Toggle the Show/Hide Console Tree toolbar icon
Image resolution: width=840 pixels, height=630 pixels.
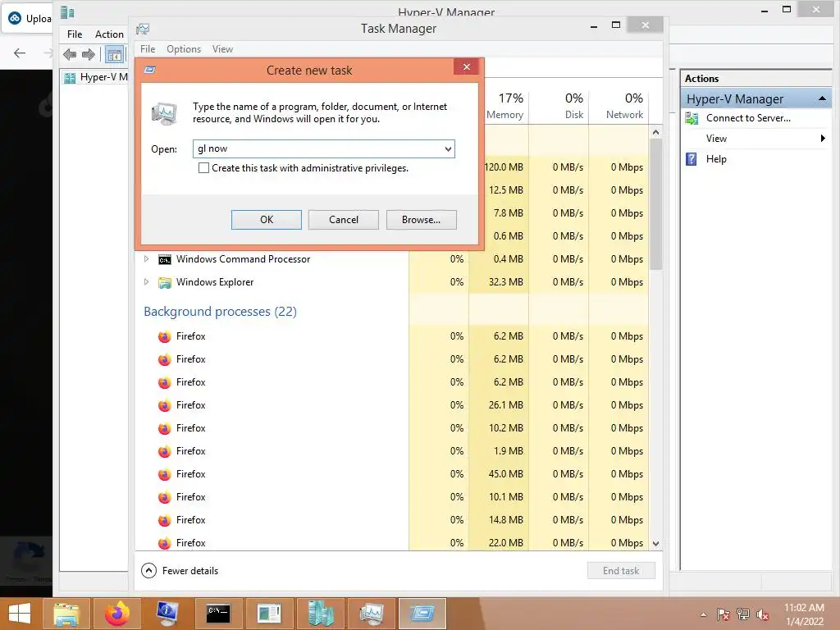click(x=114, y=55)
